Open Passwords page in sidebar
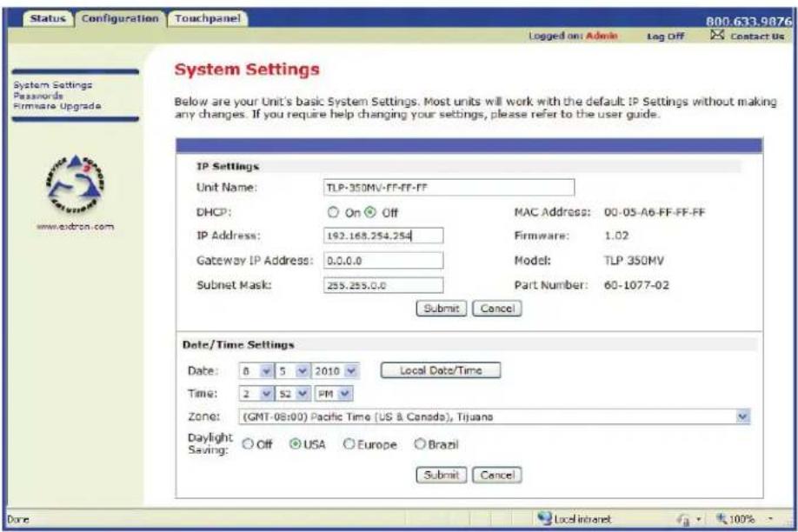Image resolution: width=798 pixels, height=532 pixels. coord(38,96)
